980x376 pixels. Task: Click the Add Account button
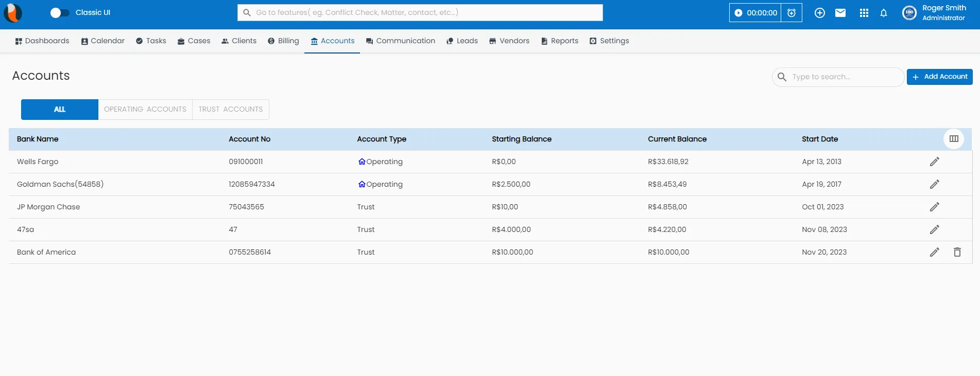click(x=940, y=77)
